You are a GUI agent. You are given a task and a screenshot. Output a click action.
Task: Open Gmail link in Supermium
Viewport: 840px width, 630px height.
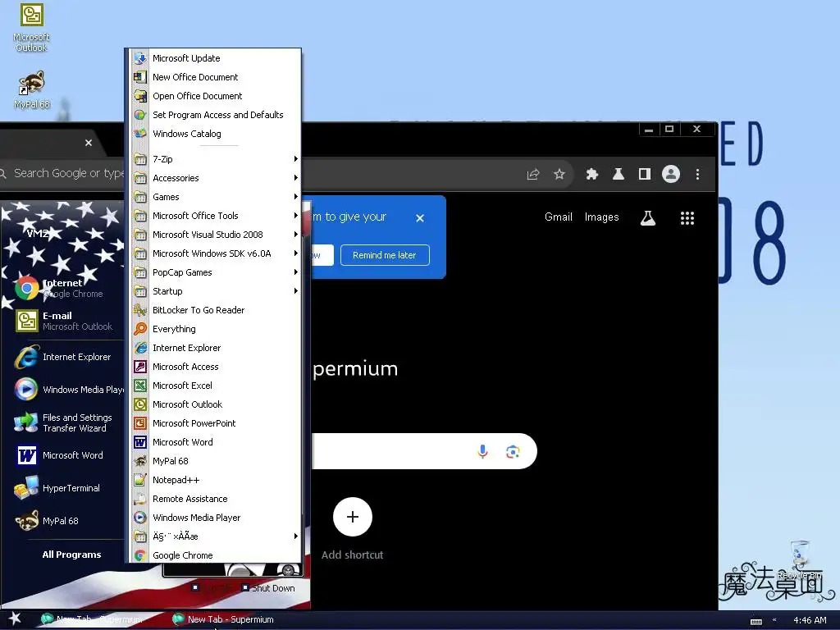click(x=558, y=217)
